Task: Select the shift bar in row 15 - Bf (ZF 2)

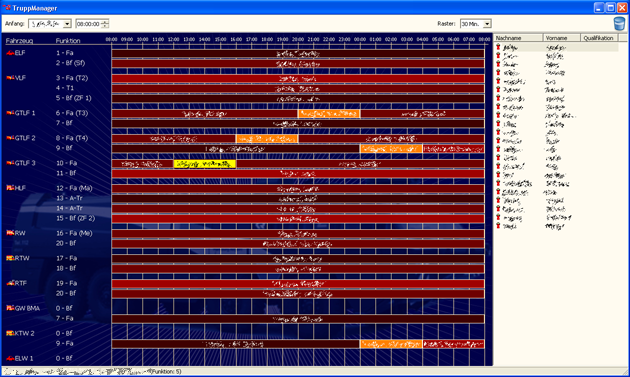Action: coord(298,219)
